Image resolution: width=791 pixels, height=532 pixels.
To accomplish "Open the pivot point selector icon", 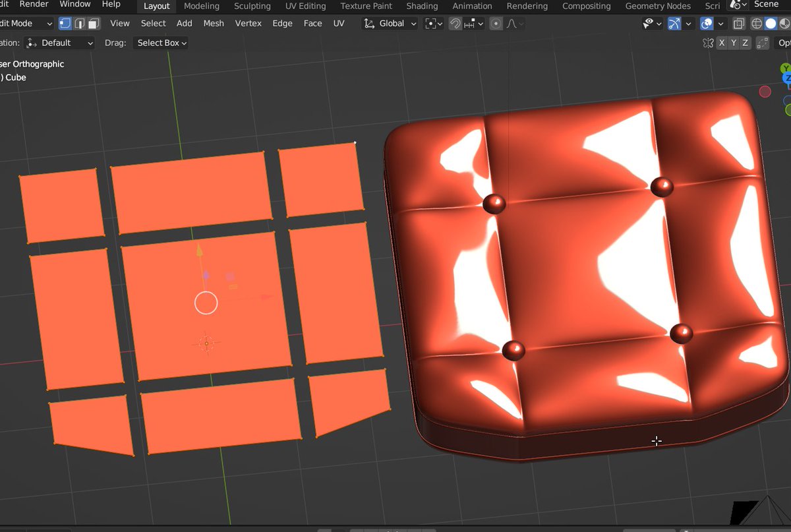I will pos(432,23).
